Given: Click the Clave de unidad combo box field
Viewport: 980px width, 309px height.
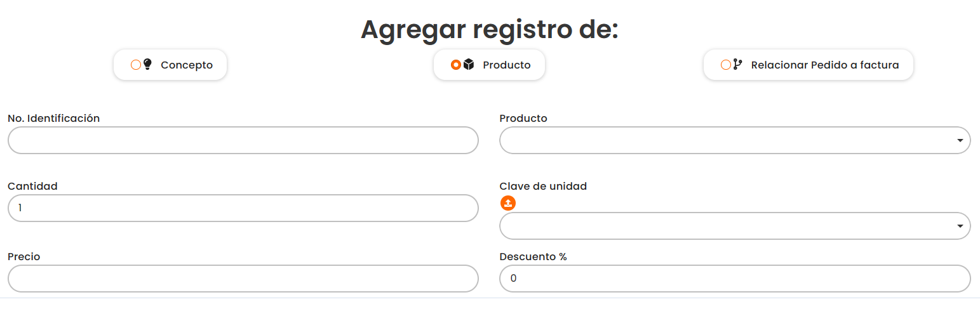Looking at the screenshot, I should pos(724,226).
